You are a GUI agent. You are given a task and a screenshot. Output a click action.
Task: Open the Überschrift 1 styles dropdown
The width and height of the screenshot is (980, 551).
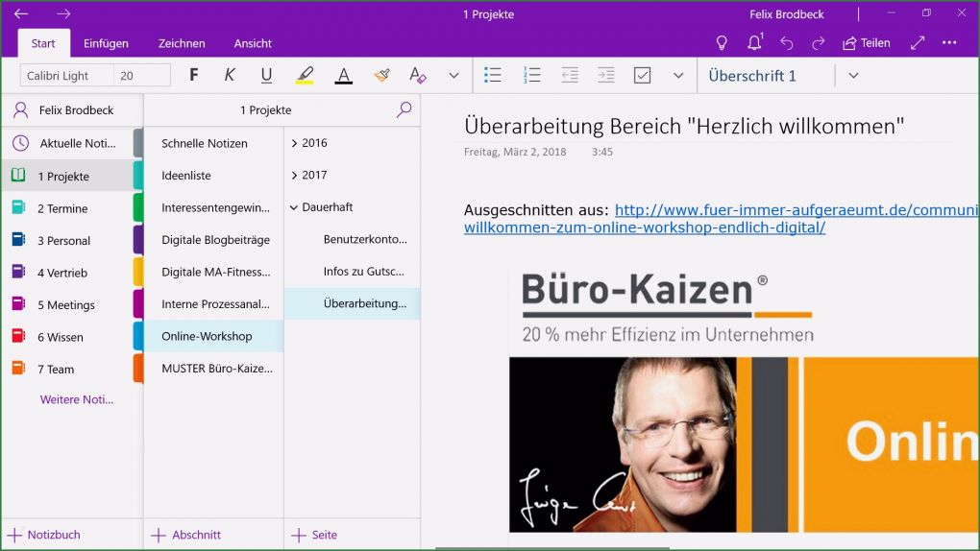click(853, 75)
